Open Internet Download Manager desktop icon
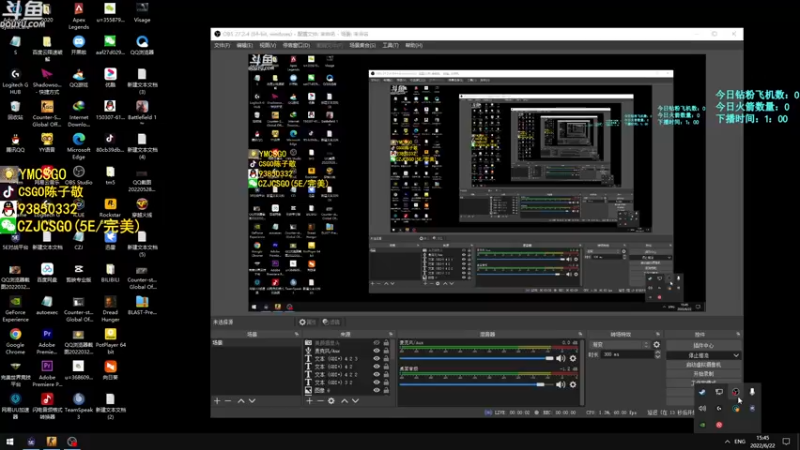800x450 pixels. (x=79, y=114)
